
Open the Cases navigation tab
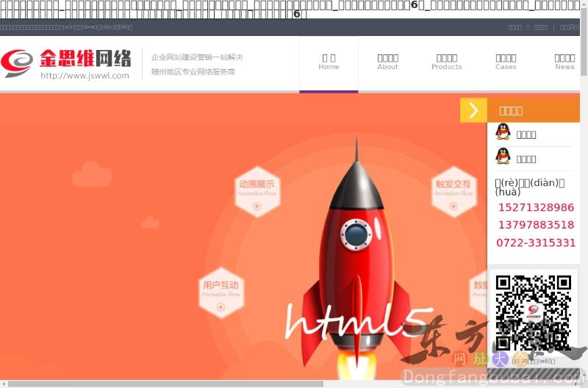(x=506, y=62)
